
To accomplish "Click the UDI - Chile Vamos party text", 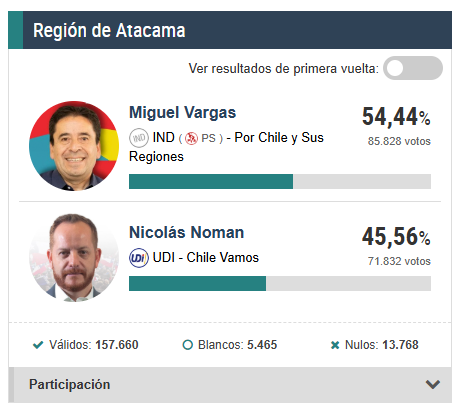I will [x=205, y=257].
